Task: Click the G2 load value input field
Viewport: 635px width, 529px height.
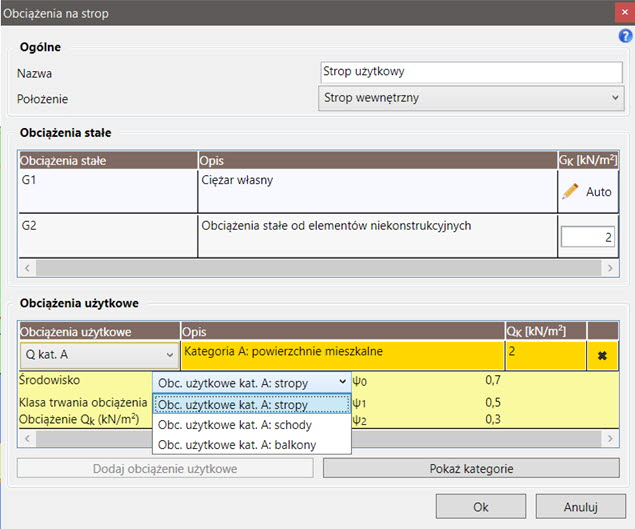Action: pos(586,236)
